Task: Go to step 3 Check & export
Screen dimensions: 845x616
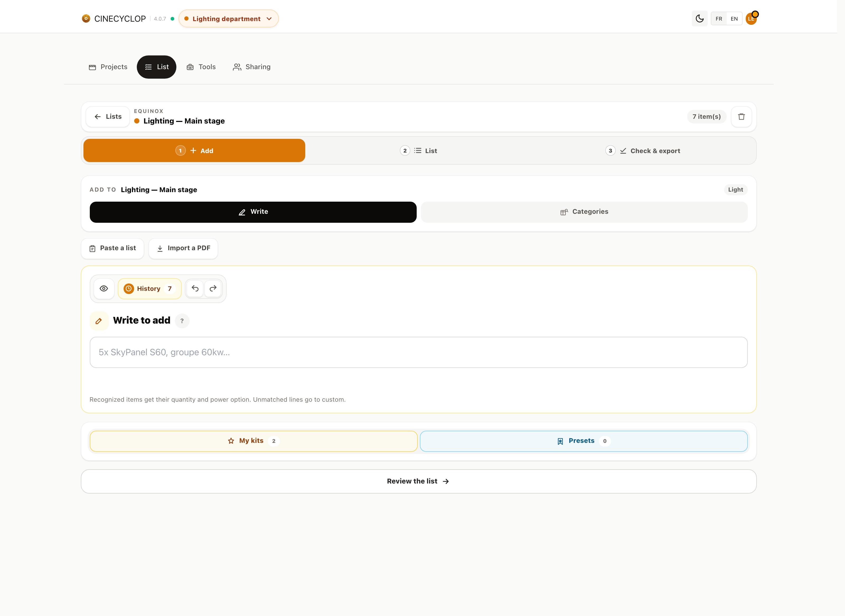Action: tap(642, 151)
